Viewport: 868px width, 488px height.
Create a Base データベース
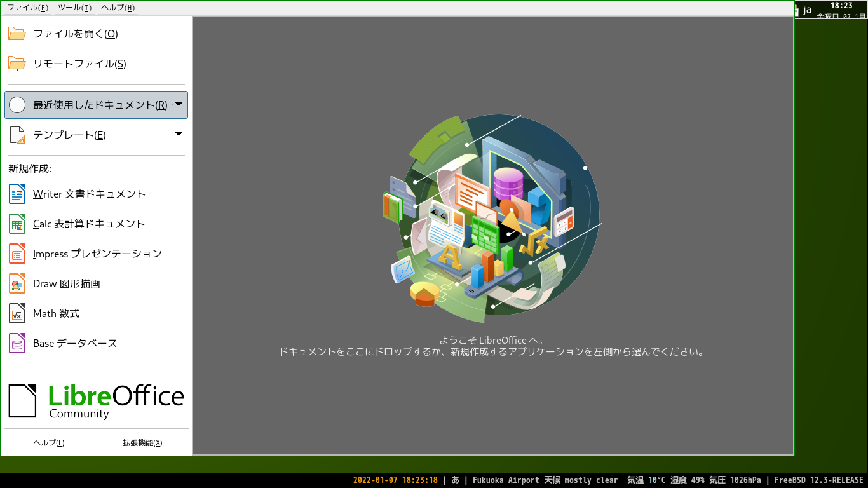click(75, 343)
